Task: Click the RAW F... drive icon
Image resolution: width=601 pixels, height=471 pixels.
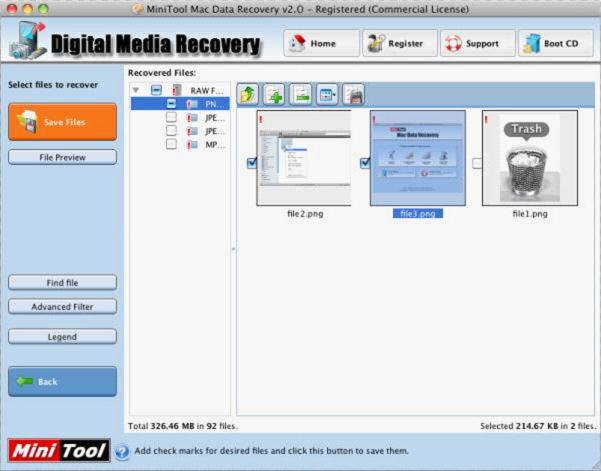Action: click(x=177, y=90)
